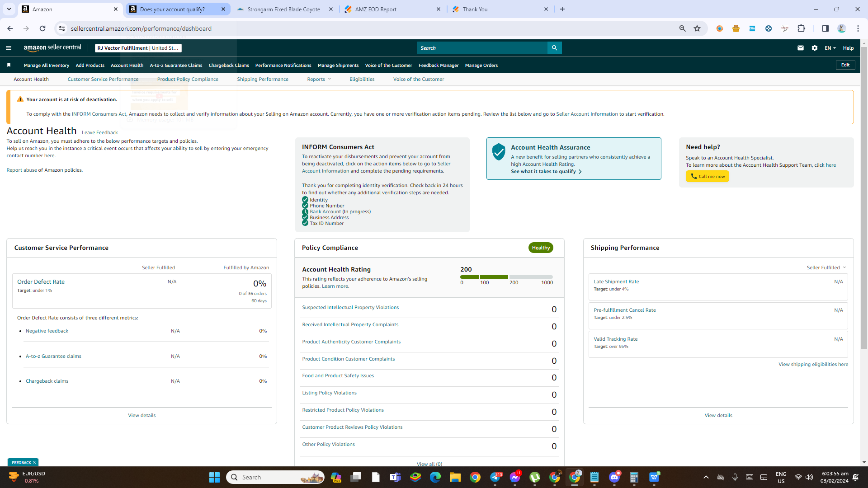Screen dimensions: 868x488
Task: Open File Explorer from the taskbar
Action: (455, 477)
